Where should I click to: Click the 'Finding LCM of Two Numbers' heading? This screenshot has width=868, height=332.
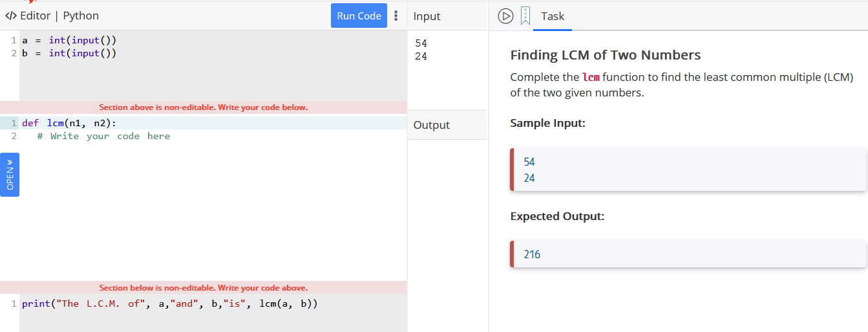pos(606,55)
